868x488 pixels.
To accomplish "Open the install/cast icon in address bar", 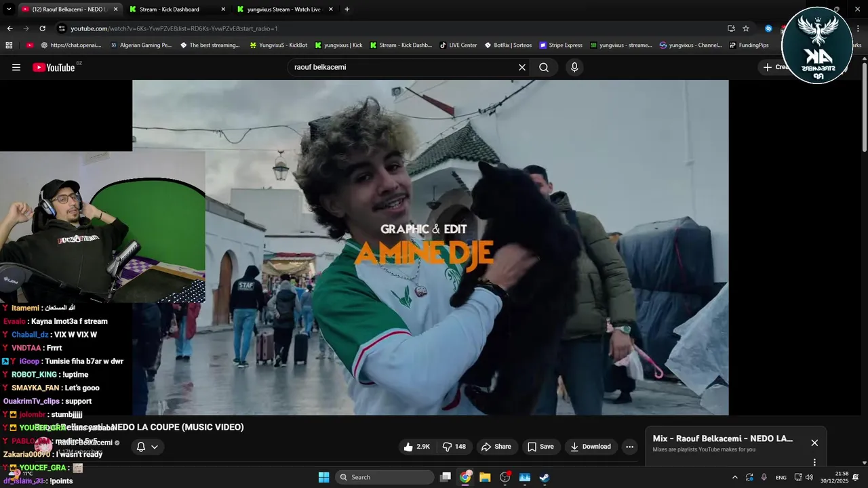I will click(731, 28).
